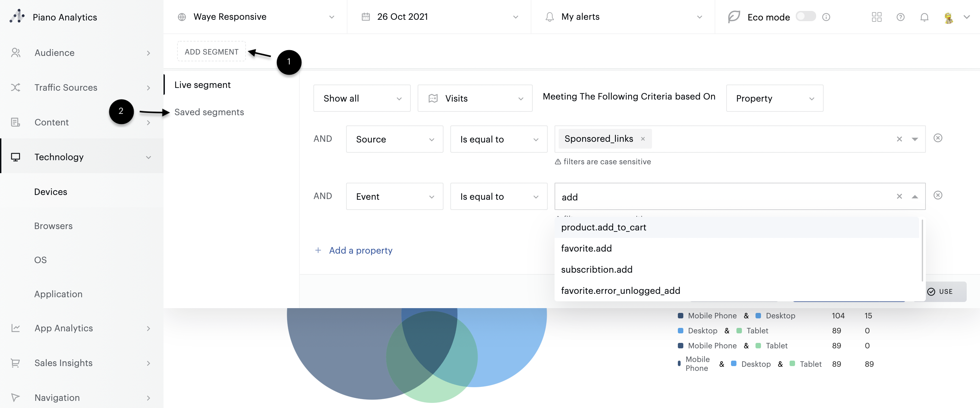The width and height of the screenshot is (980, 408).
Task: Open the Show all dropdown
Action: click(x=361, y=99)
